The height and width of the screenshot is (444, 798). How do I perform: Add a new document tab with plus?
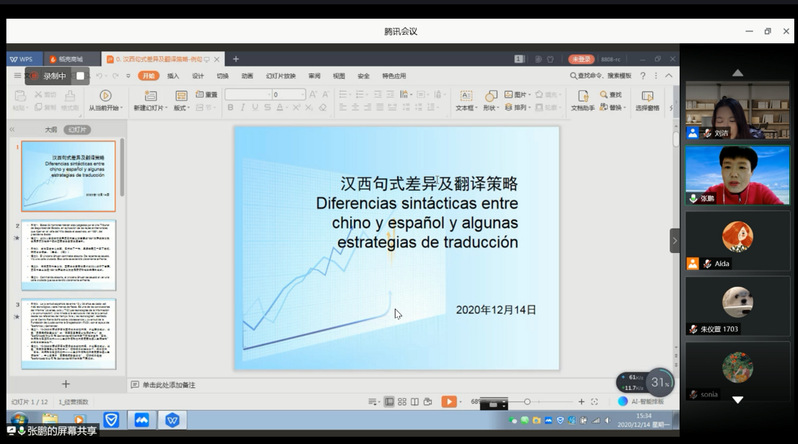236,59
